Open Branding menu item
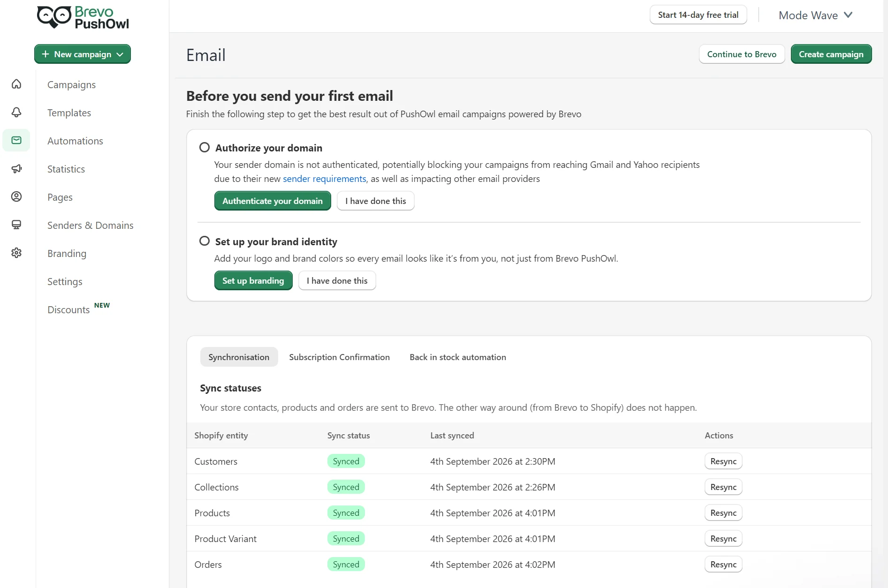888x588 pixels. [x=67, y=253]
